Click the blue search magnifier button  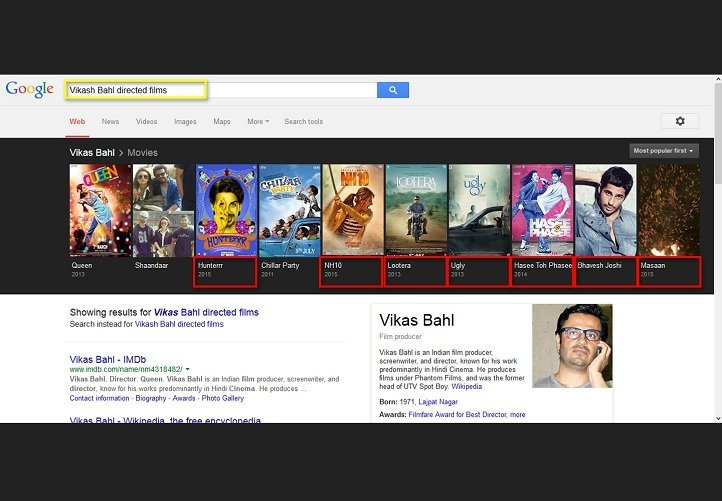click(393, 90)
